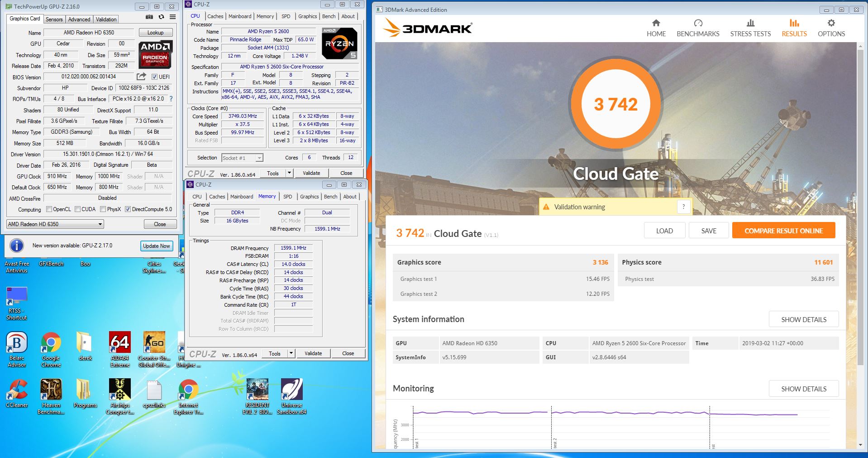
Task: Toggle the OpenCL checkbox
Action: (49, 209)
